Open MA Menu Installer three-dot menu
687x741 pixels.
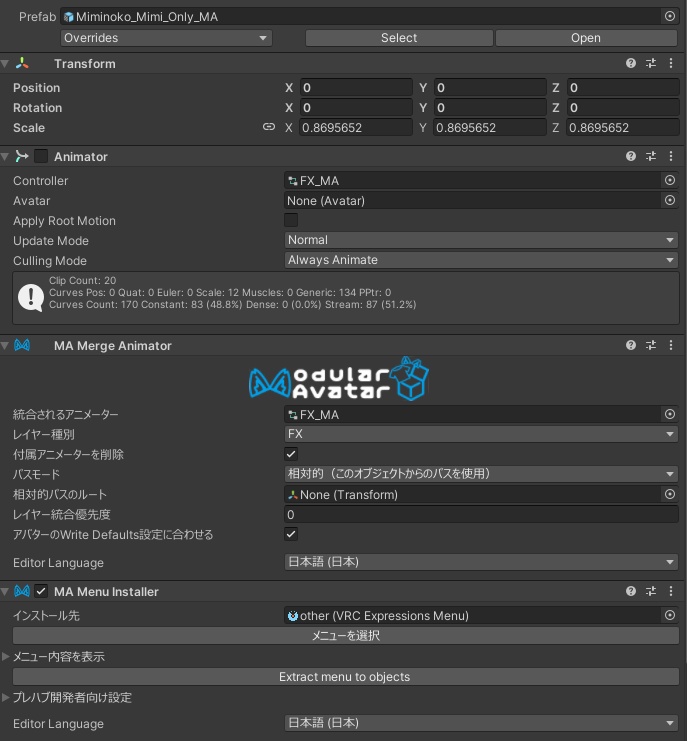[671, 591]
